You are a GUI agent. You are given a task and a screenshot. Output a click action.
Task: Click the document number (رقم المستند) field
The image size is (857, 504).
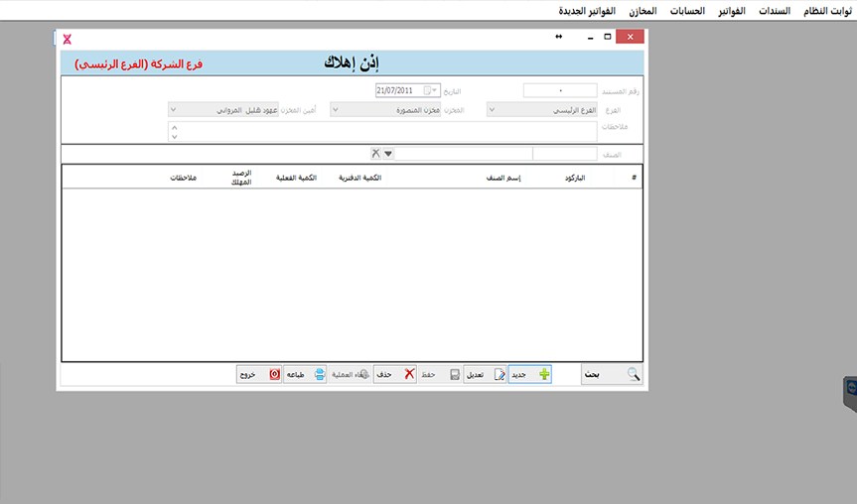tap(560, 90)
